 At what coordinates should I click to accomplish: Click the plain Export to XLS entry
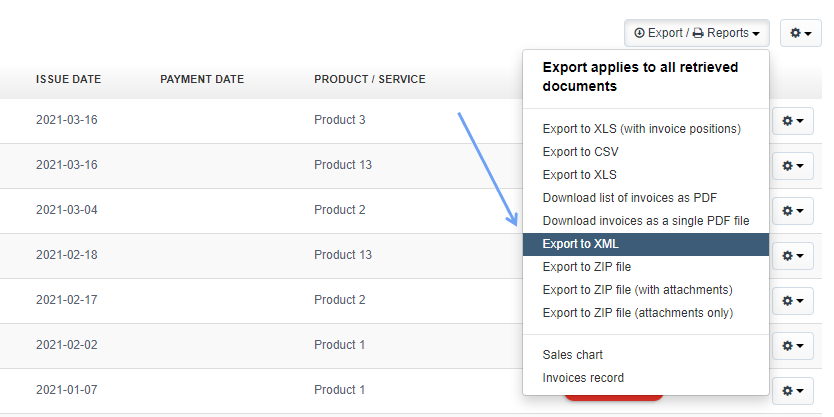click(x=579, y=175)
